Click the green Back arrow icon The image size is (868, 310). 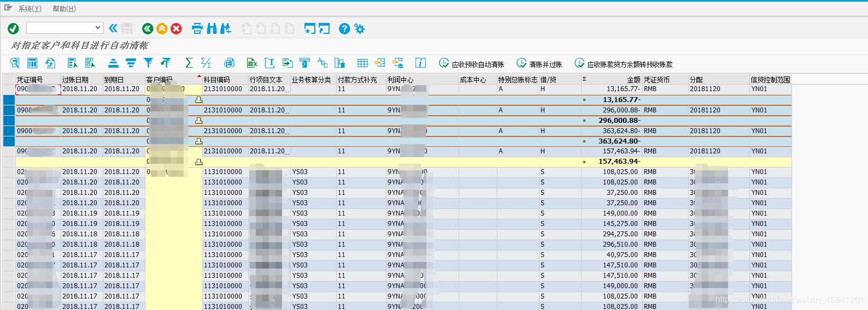pos(147,28)
